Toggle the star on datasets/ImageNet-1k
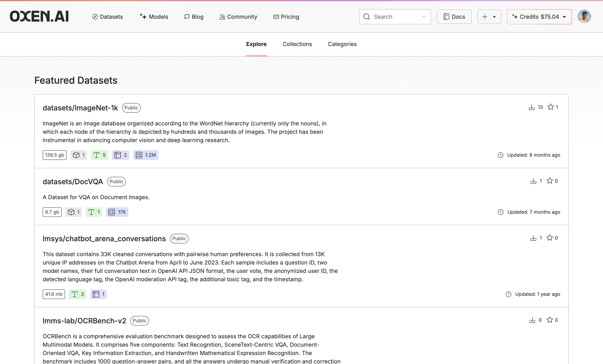The height and width of the screenshot is (364, 603). point(551,107)
